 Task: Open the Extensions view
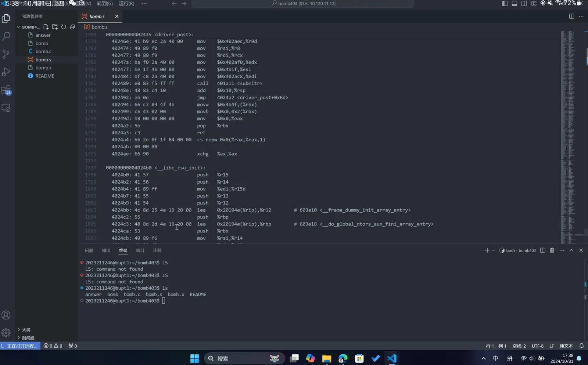[6, 90]
